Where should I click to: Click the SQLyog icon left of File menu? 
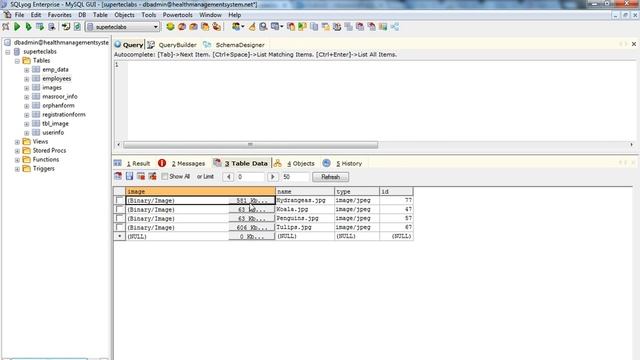(7, 15)
